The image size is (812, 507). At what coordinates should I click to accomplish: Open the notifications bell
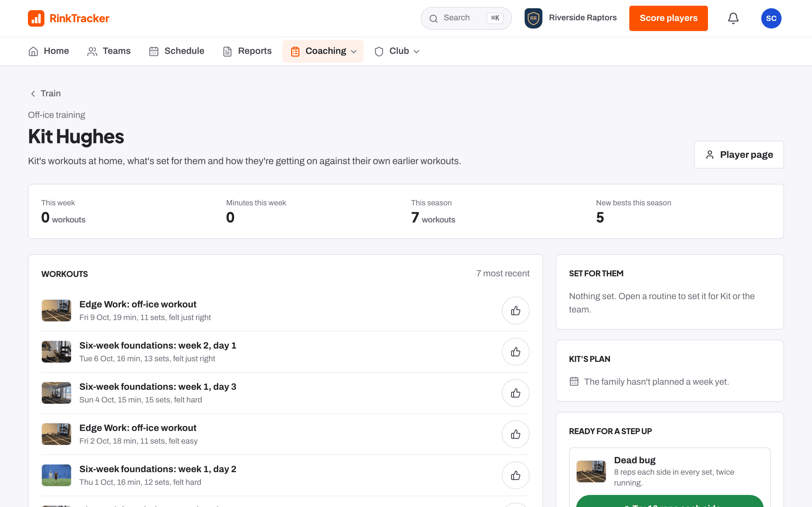[733, 18]
